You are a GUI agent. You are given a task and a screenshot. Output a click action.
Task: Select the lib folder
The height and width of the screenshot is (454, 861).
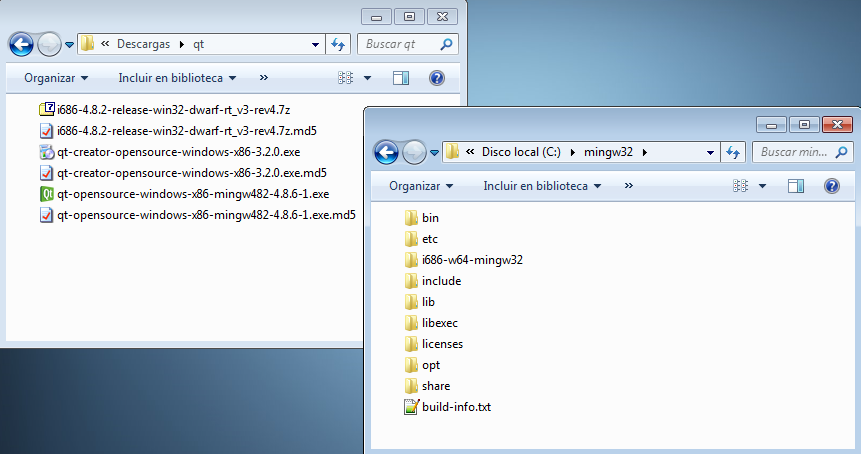(420, 302)
